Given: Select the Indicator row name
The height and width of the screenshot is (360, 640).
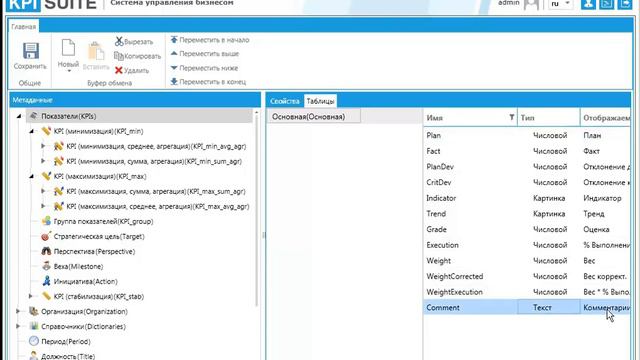Looking at the screenshot, I should [441, 198].
